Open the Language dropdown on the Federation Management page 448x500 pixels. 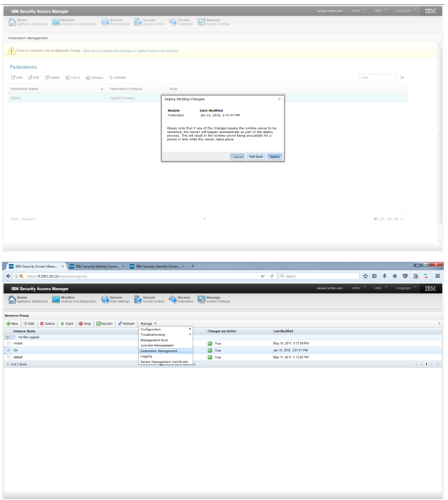pos(406,11)
